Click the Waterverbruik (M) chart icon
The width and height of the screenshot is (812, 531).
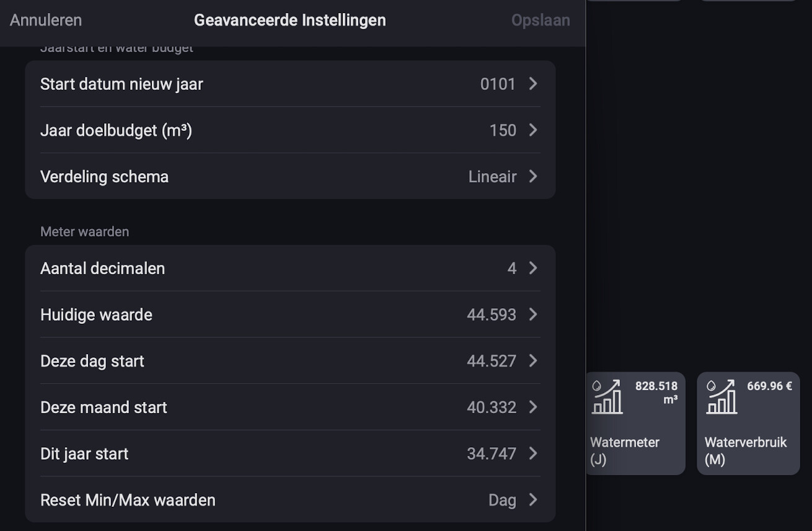pos(722,397)
